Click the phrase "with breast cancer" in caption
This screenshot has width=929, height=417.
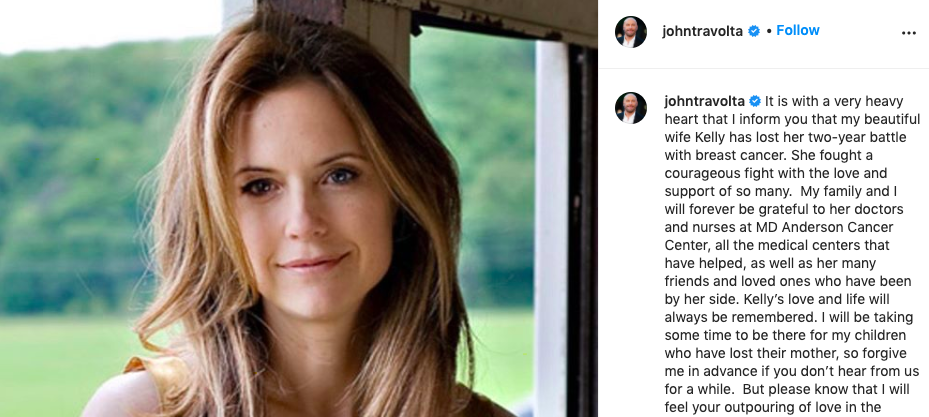tap(725, 155)
